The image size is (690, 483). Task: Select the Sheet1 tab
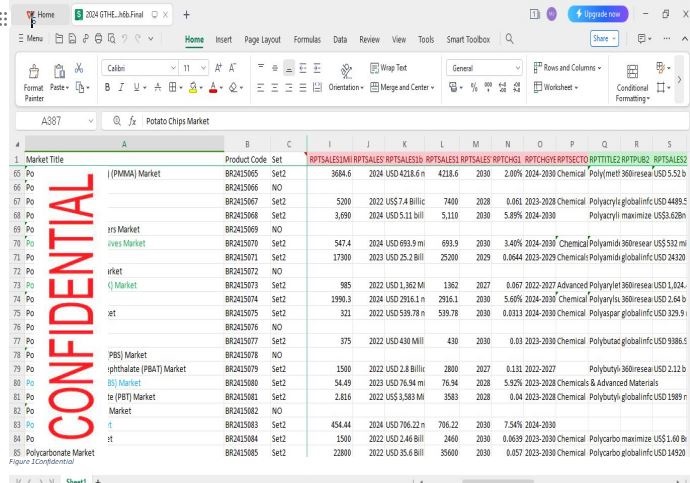[x=76, y=480]
